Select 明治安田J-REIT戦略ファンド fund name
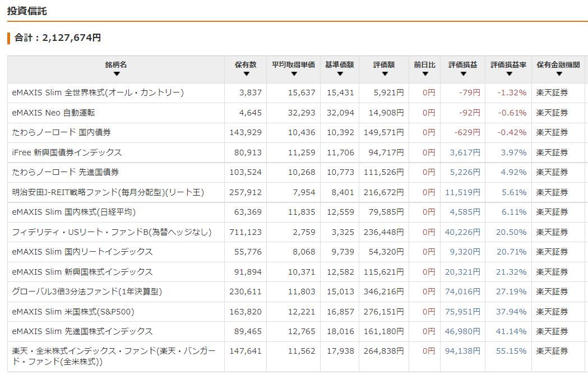Image resolution: width=588 pixels, height=384 pixels. (x=108, y=192)
